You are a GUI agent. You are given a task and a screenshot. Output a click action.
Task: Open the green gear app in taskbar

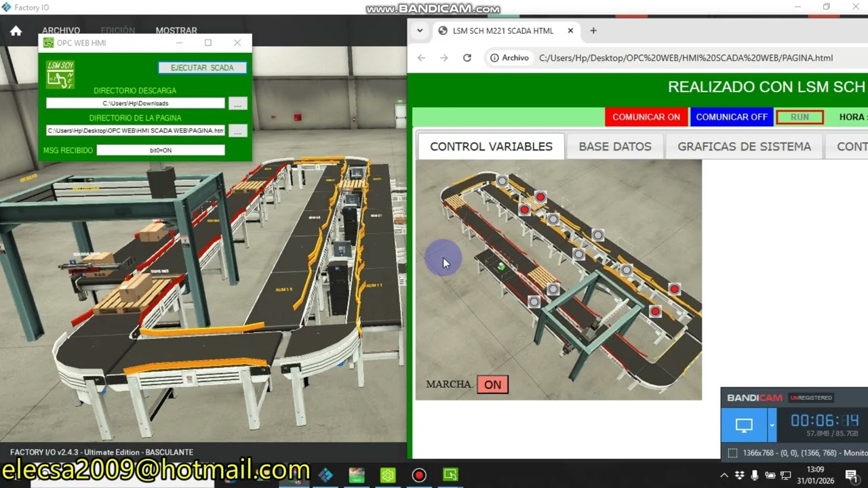(388, 475)
